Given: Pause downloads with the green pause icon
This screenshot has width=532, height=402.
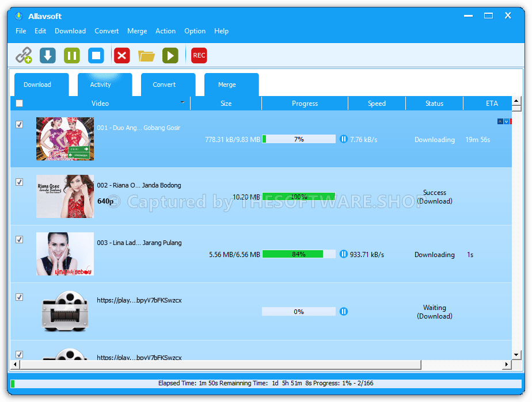Looking at the screenshot, I should pos(72,56).
